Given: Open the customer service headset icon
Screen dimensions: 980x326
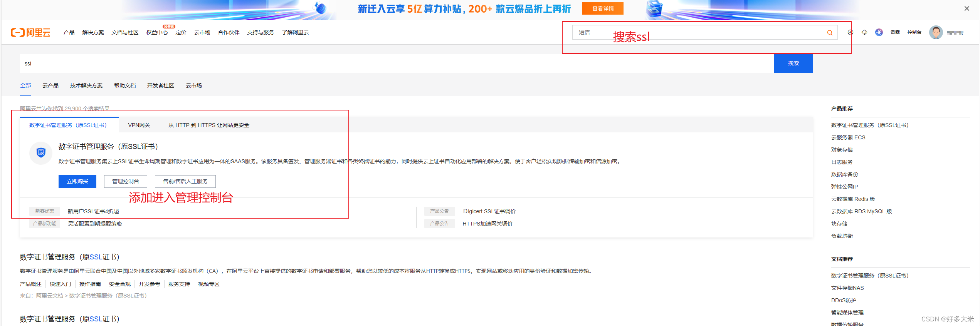Looking at the screenshot, I should (x=864, y=32).
